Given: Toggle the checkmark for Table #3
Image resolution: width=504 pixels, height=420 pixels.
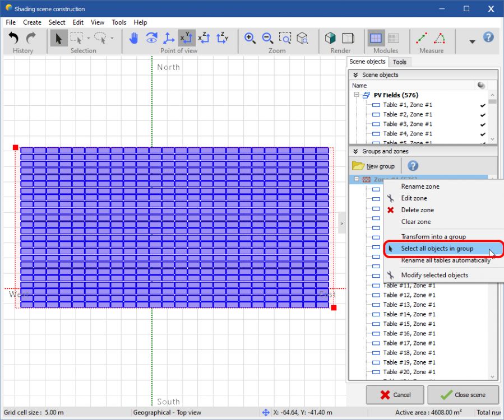Looking at the screenshot, I should [x=483, y=124].
